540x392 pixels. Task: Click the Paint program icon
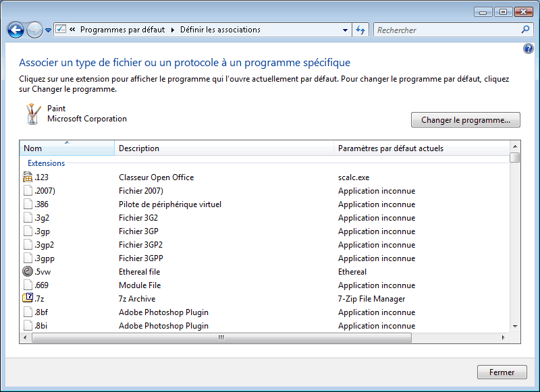[x=33, y=113]
